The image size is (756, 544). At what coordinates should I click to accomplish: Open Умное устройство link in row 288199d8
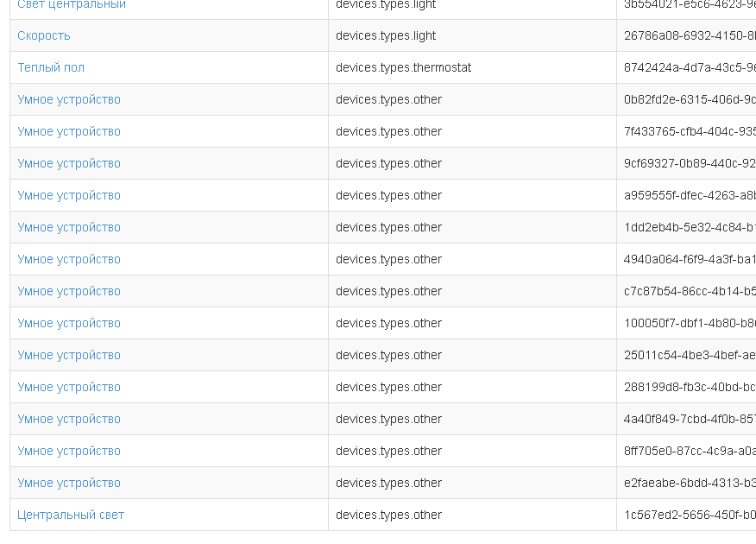click(x=69, y=387)
